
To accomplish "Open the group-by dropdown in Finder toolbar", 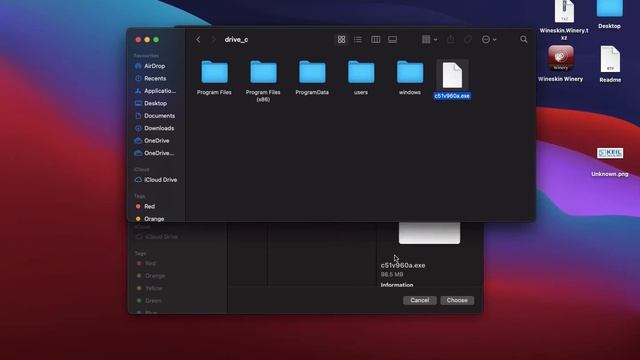I will click(x=429, y=40).
